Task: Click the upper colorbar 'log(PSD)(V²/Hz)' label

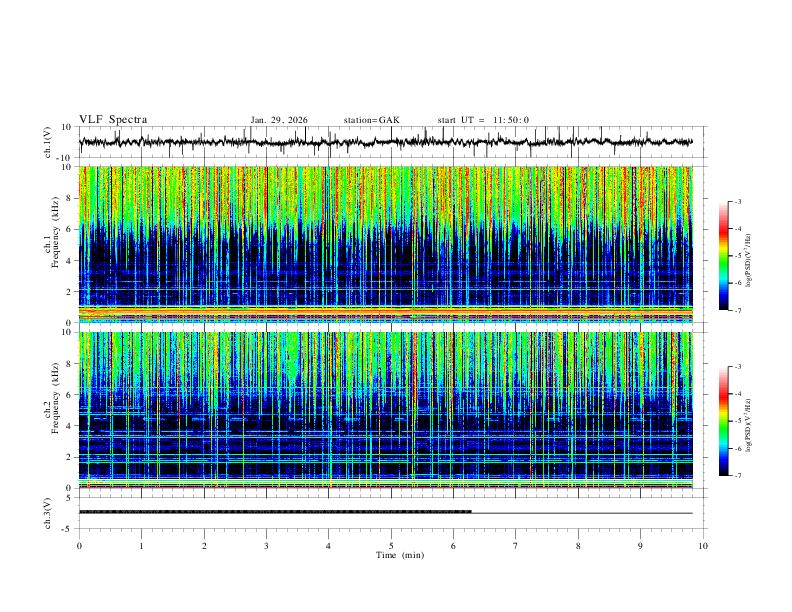Action: pyautogui.click(x=748, y=261)
